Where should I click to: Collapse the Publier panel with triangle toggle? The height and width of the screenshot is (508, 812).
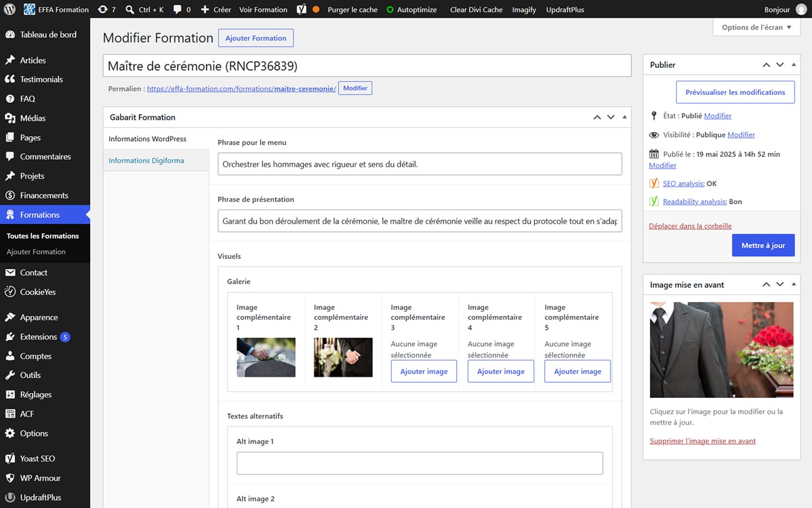coord(793,65)
